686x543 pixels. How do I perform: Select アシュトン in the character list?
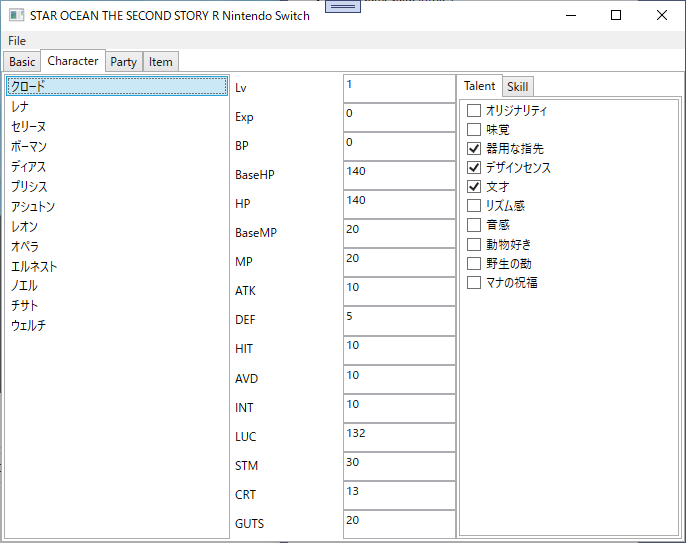tap(117, 207)
